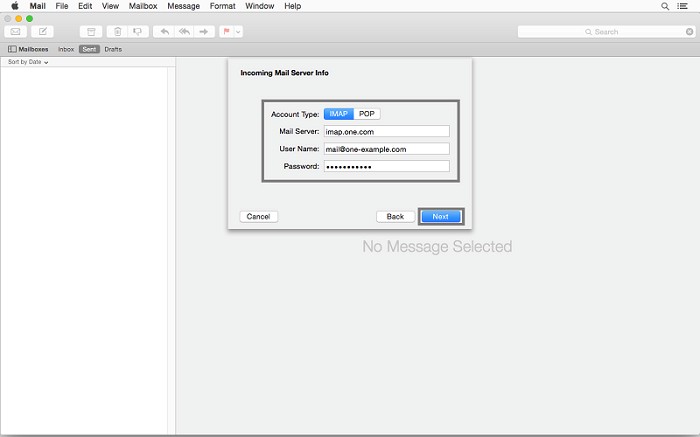Select POP account type

[x=367, y=114]
